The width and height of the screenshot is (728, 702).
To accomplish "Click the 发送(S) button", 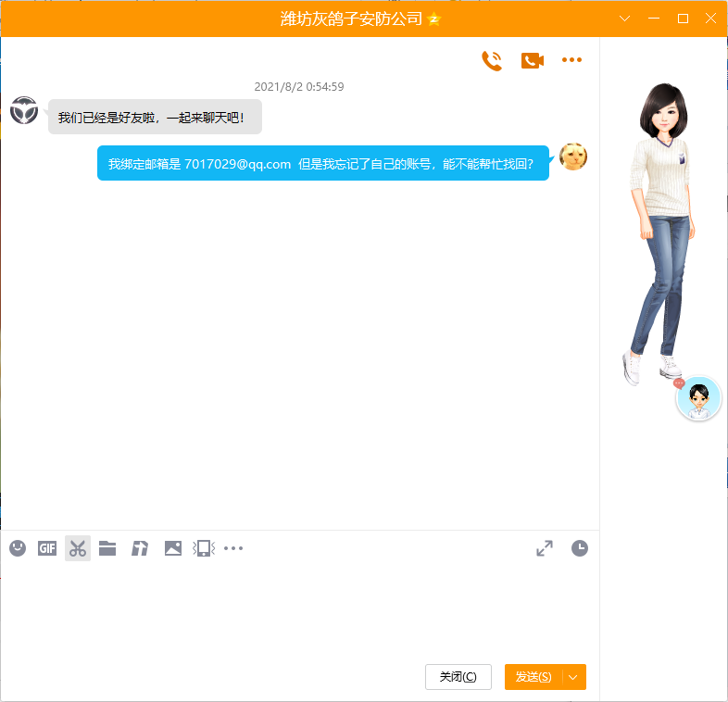I will [533, 677].
